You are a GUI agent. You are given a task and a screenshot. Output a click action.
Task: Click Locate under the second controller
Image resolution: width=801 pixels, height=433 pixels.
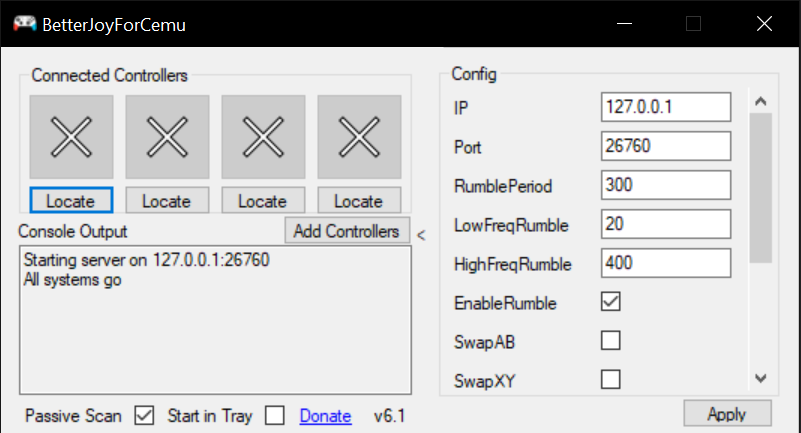167,200
